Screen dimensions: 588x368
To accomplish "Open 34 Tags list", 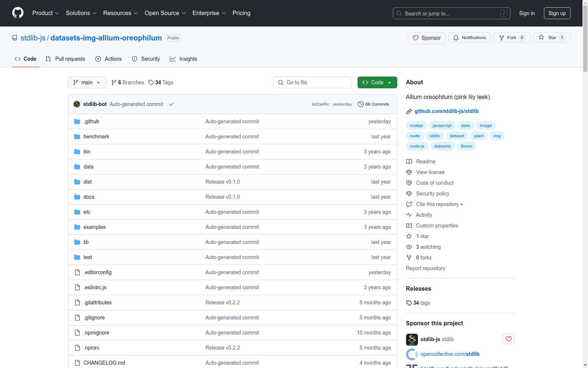I will point(161,82).
